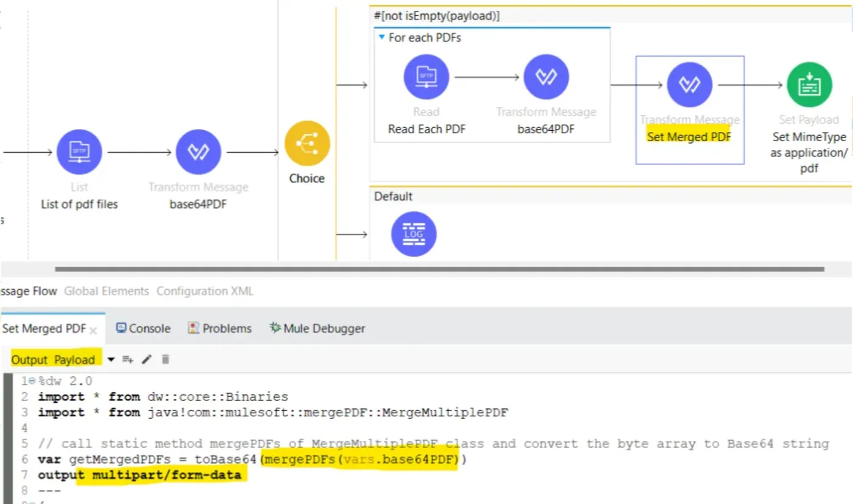Click the 'output multipart/form-data' code line
The image size is (853, 504).
point(140,475)
